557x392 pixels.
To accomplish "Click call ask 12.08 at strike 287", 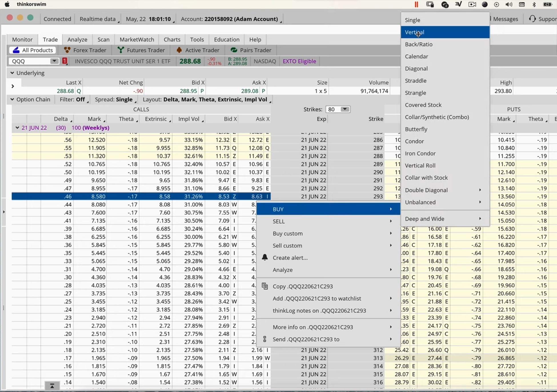I will pyautogui.click(x=255, y=148).
